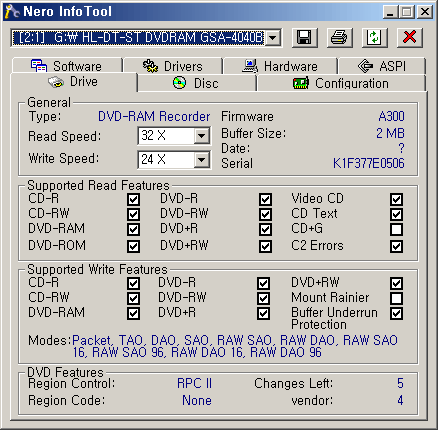
Task: Click the RPC II region control value
Action: pyautogui.click(x=194, y=383)
